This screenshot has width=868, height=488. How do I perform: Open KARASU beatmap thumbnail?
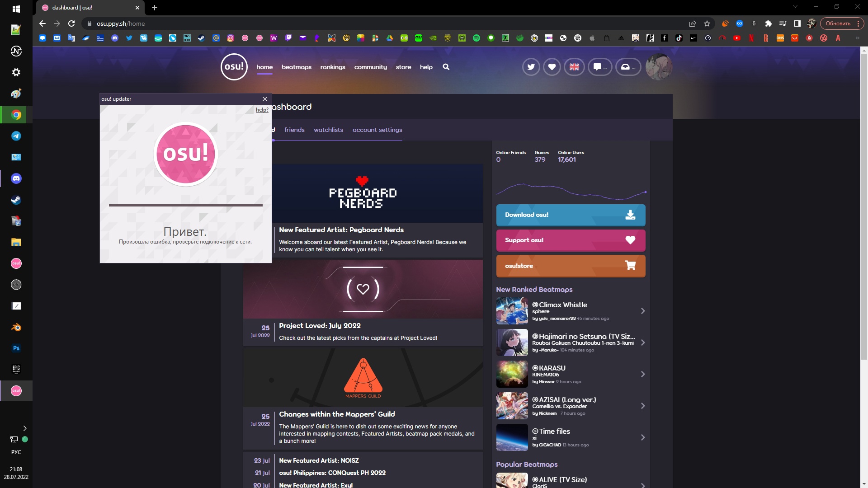coord(512,374)
